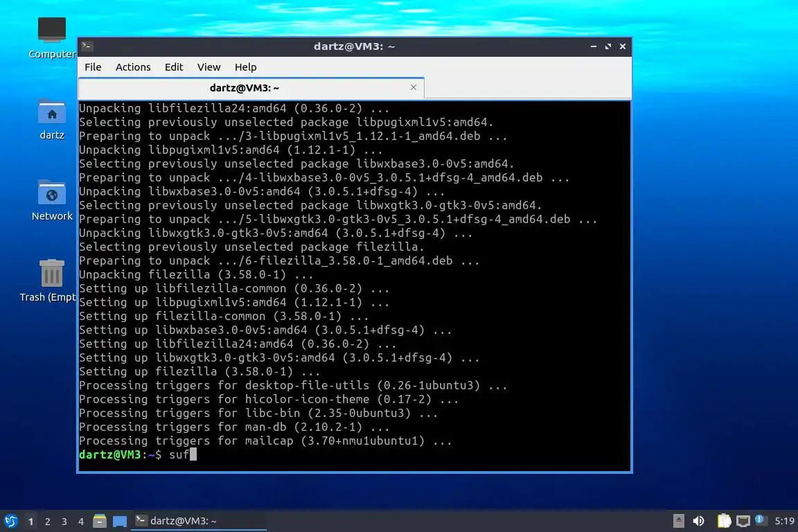The image size is (798, 532).
Task: Open the Actions menu in terminal
Action: point(133,67)
